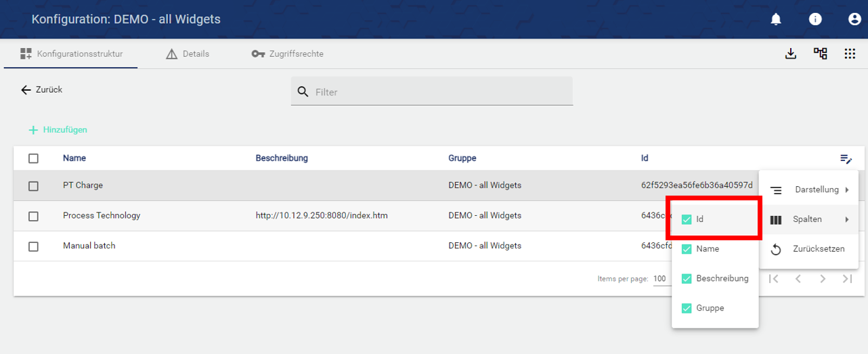Expand the Spalten submenu
Viewport: 868px width, 354px height.
tap(809, 220)
